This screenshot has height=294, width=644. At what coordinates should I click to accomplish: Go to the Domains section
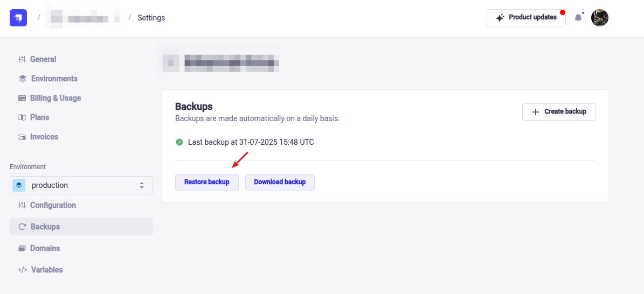pyautogui.click(x=45, y=248)
